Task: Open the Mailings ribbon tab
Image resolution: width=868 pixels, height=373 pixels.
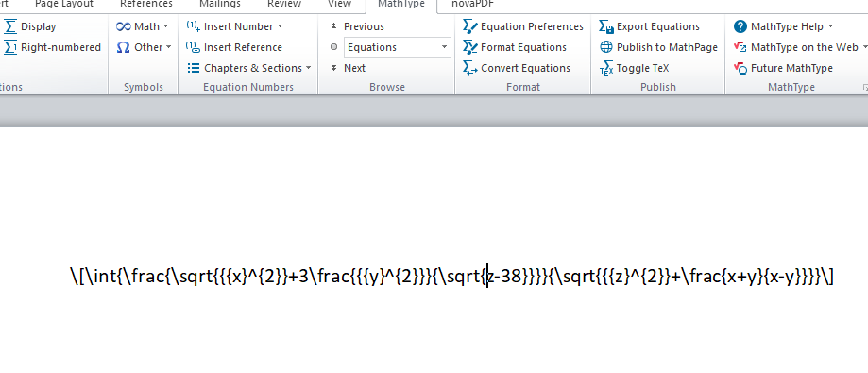Action: click(x=220, y=4)
